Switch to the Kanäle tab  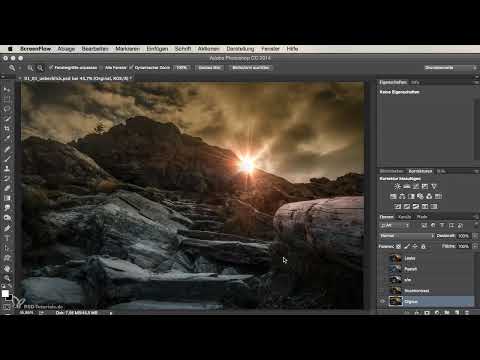click(x=405, y=217)
